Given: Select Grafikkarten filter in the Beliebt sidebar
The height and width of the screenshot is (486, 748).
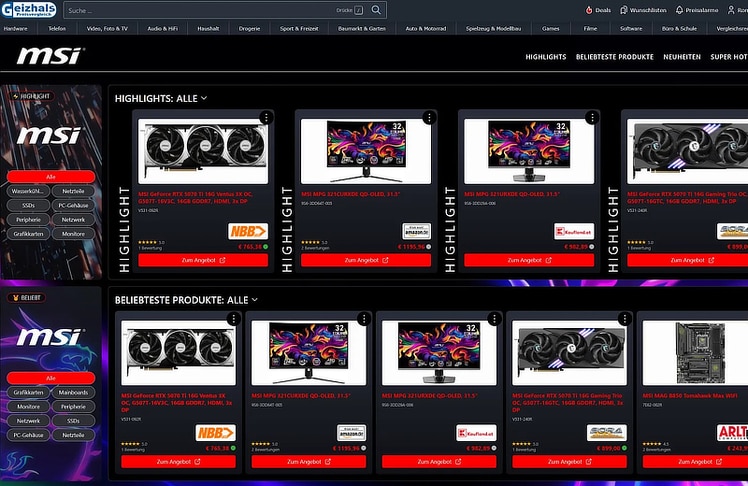Looking at the screenshot, I should (29, 392).
